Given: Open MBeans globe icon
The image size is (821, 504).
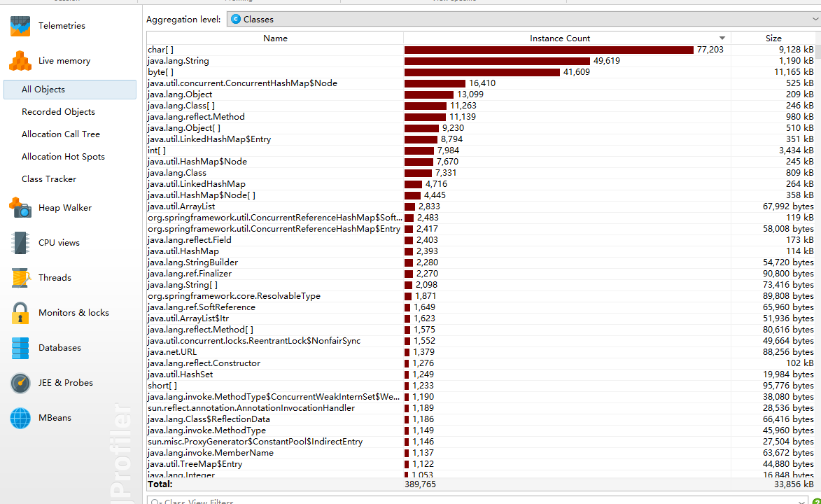Looking at the screenshot, I should (20, 418).
